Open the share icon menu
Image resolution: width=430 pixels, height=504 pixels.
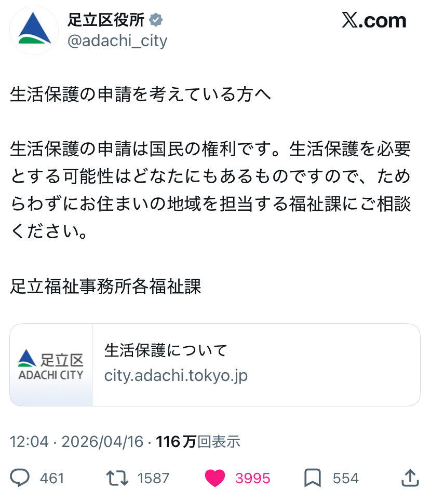tap(410, 478)
